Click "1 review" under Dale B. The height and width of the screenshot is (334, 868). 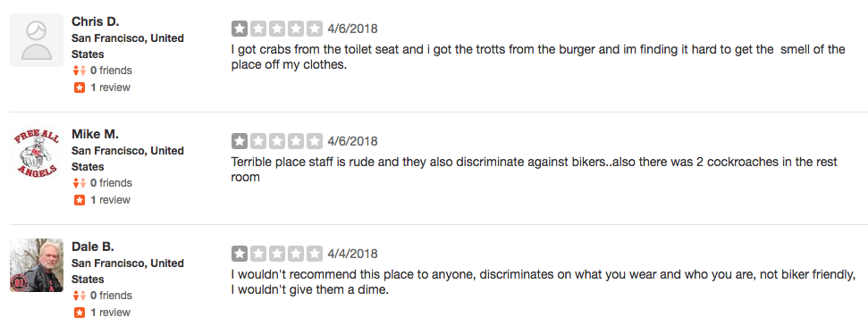(110, 313)
